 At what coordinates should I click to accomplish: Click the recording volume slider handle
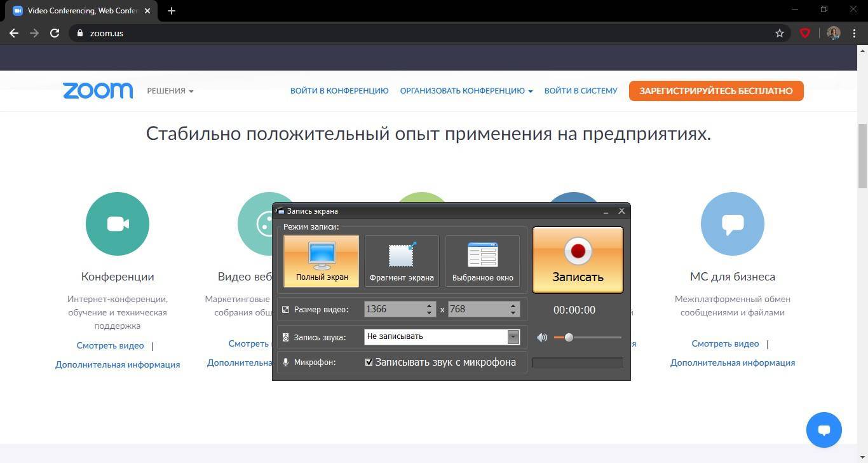click(569, 338)
